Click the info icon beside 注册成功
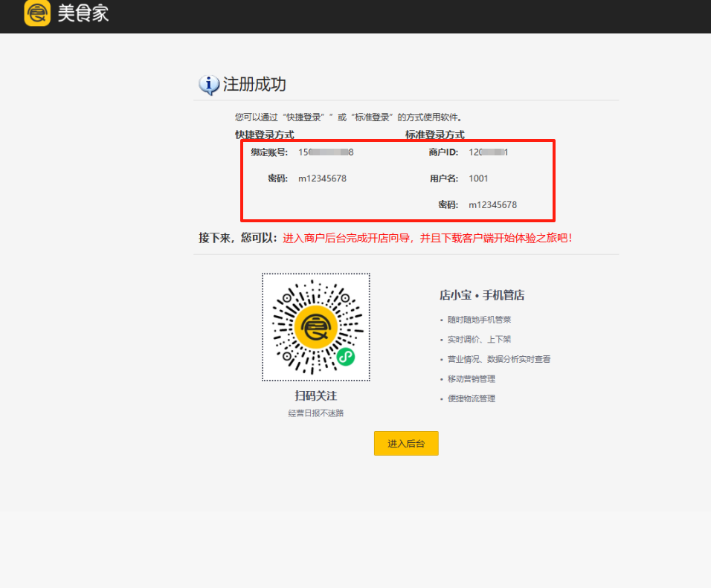Viewport: 711px width, 588px height. [209, 85]
